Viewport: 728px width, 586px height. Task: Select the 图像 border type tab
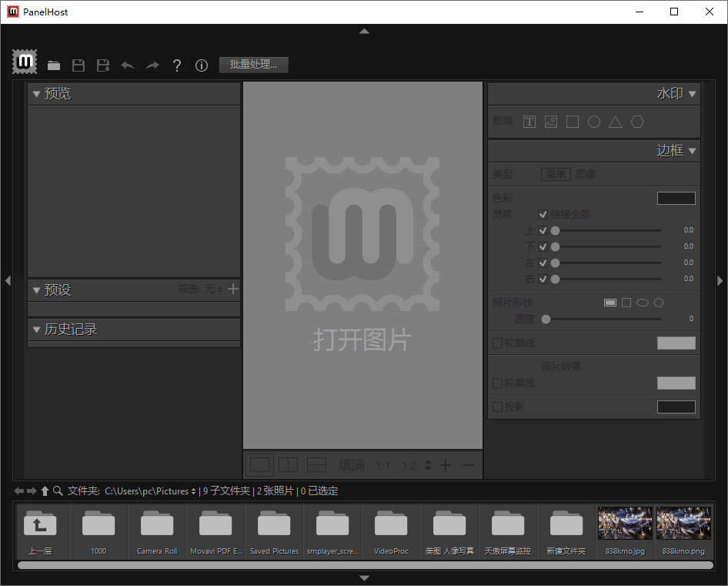[x=586, y=174]
